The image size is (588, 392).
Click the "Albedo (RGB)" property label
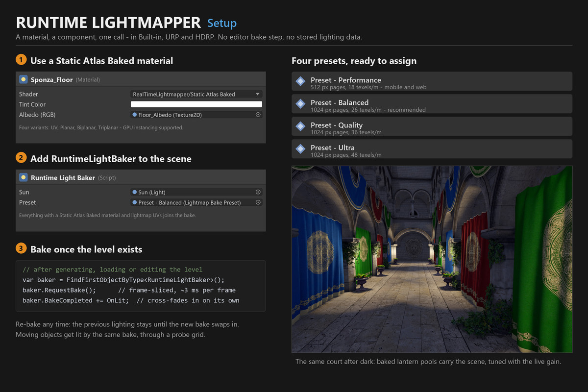click(37, 115)
